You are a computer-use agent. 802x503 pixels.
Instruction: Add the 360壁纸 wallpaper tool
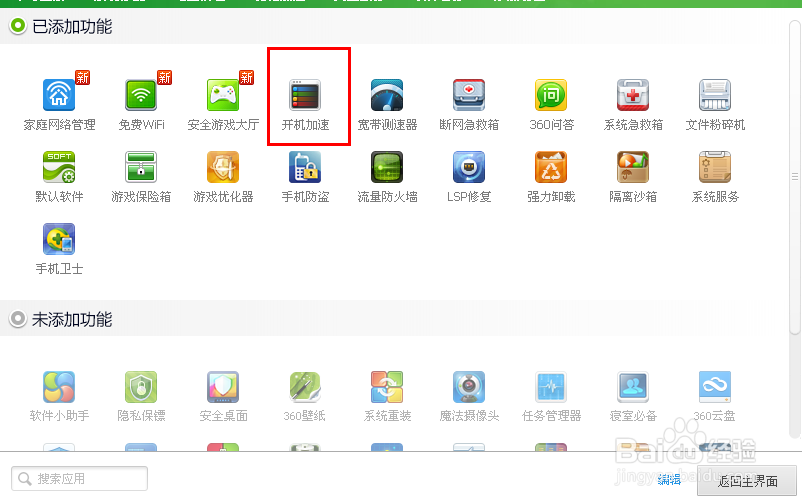tap(305, 387)
